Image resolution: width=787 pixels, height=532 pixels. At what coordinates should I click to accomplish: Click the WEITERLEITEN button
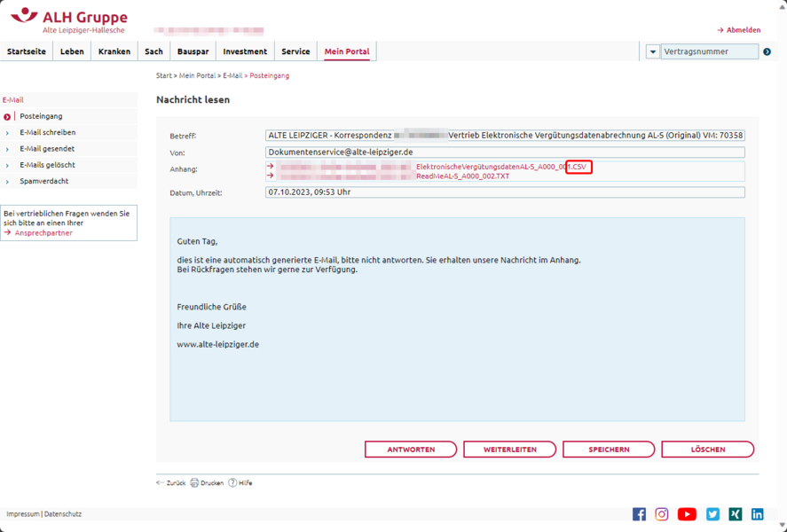510,450
